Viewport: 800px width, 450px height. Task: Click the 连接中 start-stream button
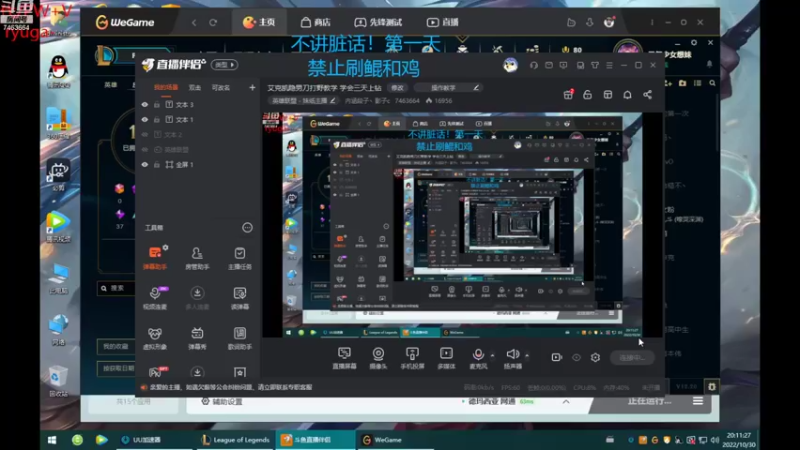point(632,358)
